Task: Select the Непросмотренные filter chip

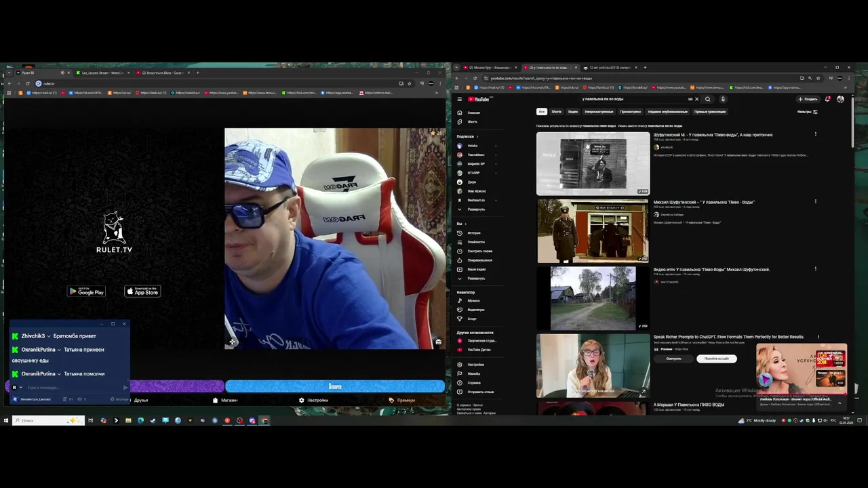Action: click(x=599, y=112)
